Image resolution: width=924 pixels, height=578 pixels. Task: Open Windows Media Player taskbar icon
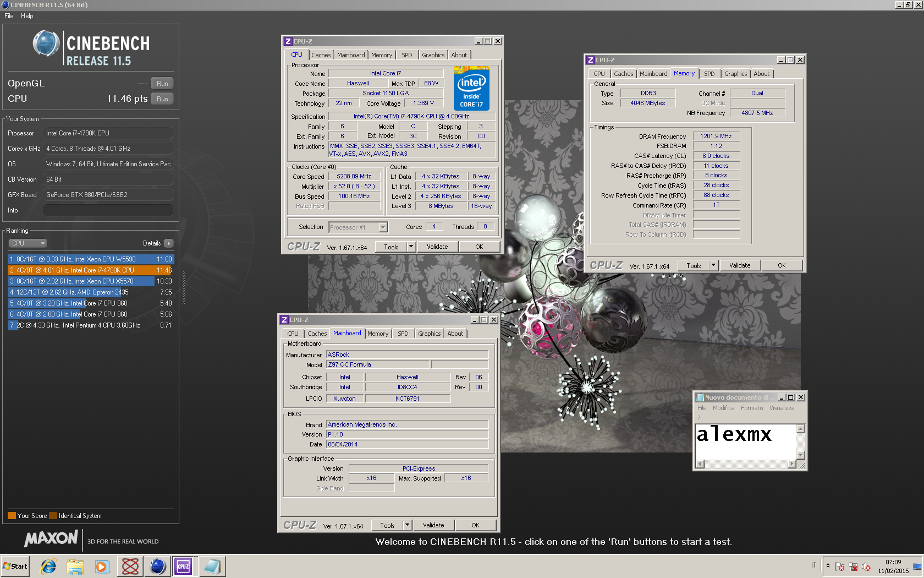point(102,566)
